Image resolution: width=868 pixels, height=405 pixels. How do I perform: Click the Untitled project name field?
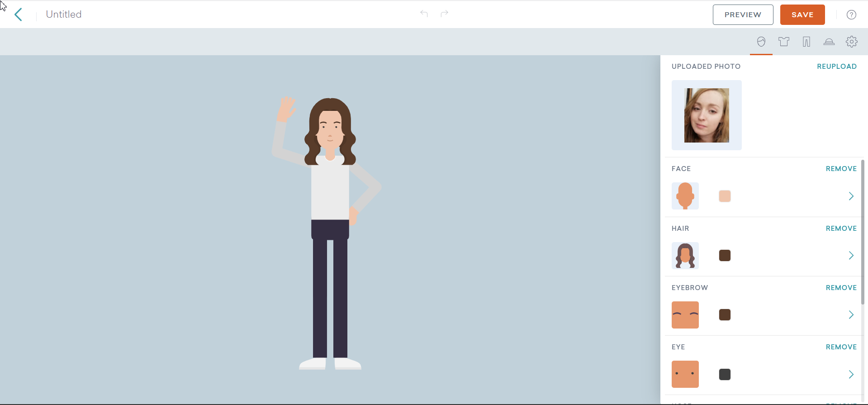pyautogui.click(x=64, y=14)
